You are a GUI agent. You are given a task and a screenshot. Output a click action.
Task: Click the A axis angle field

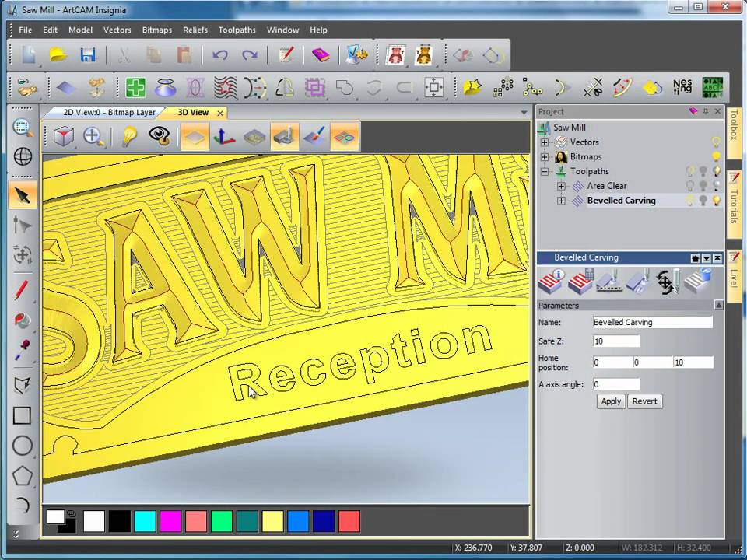pos(616,384)
